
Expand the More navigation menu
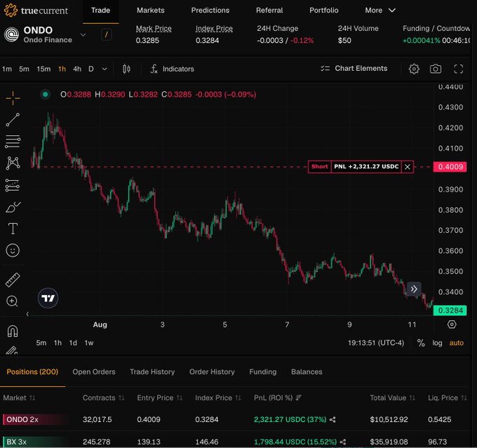380,11
